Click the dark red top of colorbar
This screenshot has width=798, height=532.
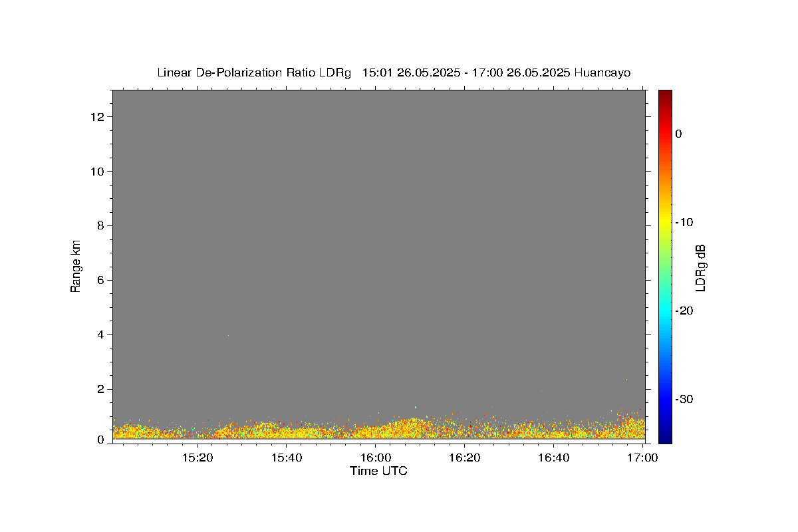tap(665, 94)
